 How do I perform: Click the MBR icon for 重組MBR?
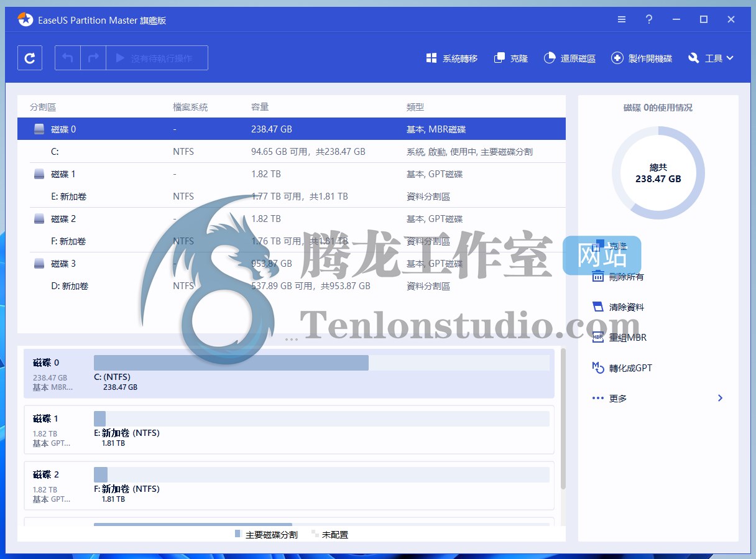click(598, 338)
